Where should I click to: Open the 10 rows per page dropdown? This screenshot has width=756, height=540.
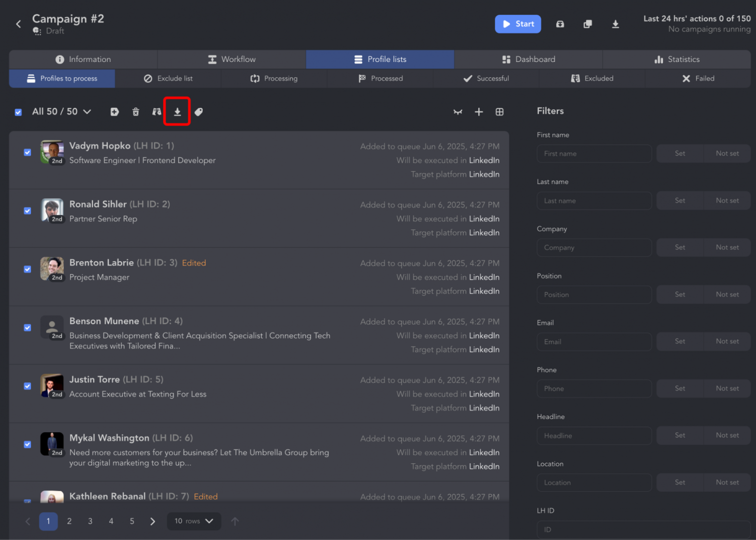click(194, 521)
